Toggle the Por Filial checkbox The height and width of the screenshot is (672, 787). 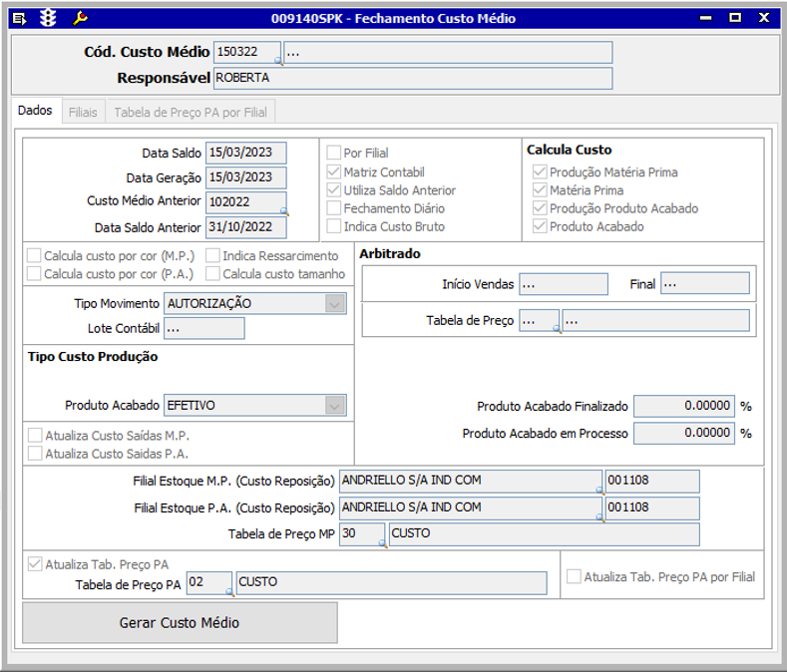pyautogui.click(x=334, y=154)
